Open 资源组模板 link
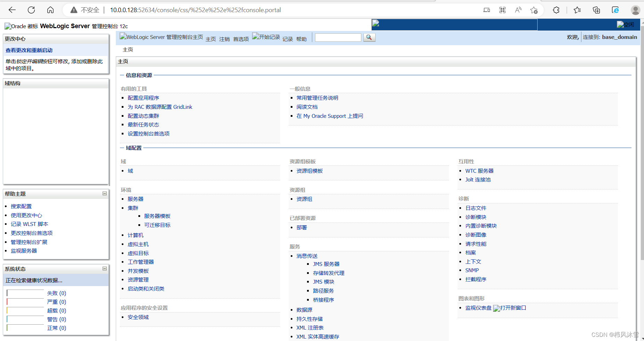The width and height of the screenshot is (644, 341). point(309,171)
